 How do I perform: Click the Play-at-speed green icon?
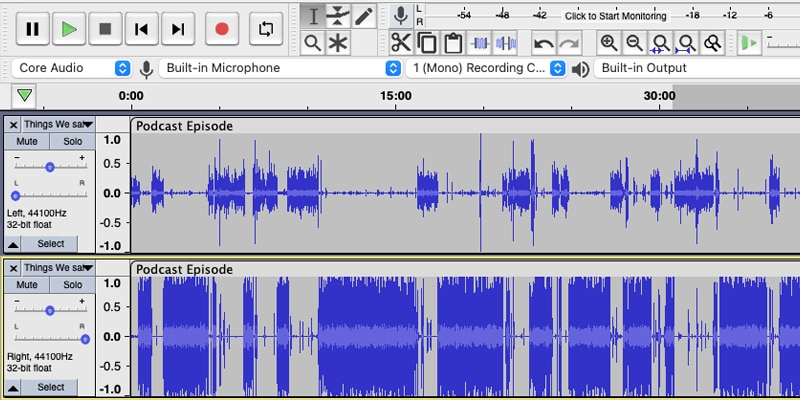(749, 43)
